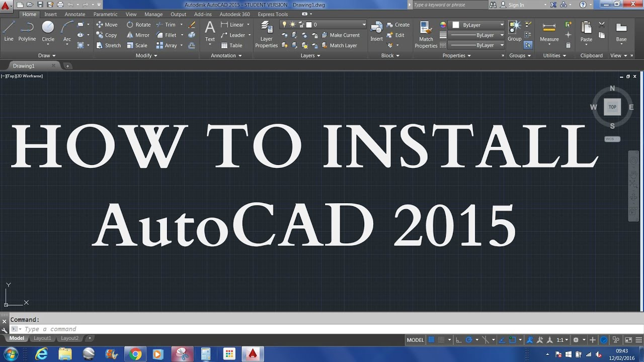
Task: Open the Trim tool dropdown arrow
Action: 181,25
